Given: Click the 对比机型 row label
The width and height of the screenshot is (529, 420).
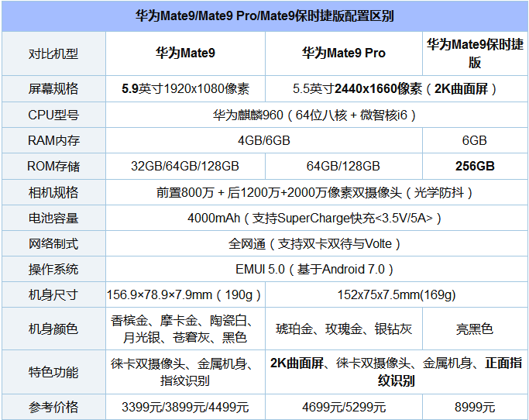Looking at the screenshot, I should click(53, 53).
